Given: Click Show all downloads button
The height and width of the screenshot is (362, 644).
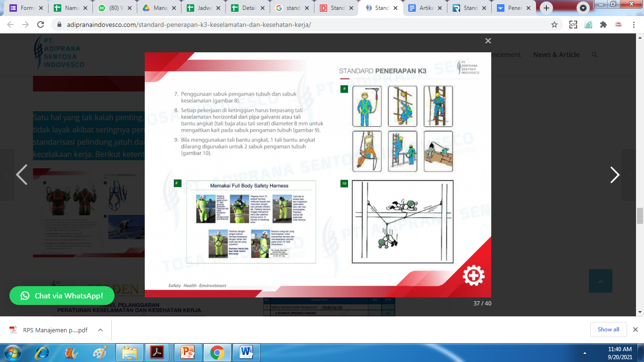Looking at the screenshot, I should pos(609,329).
